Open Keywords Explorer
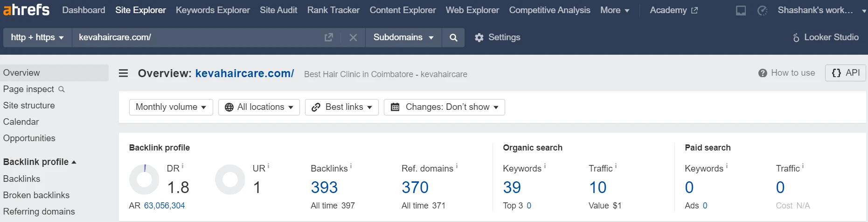This screenshot has width=868, height=222. (213, 10)
